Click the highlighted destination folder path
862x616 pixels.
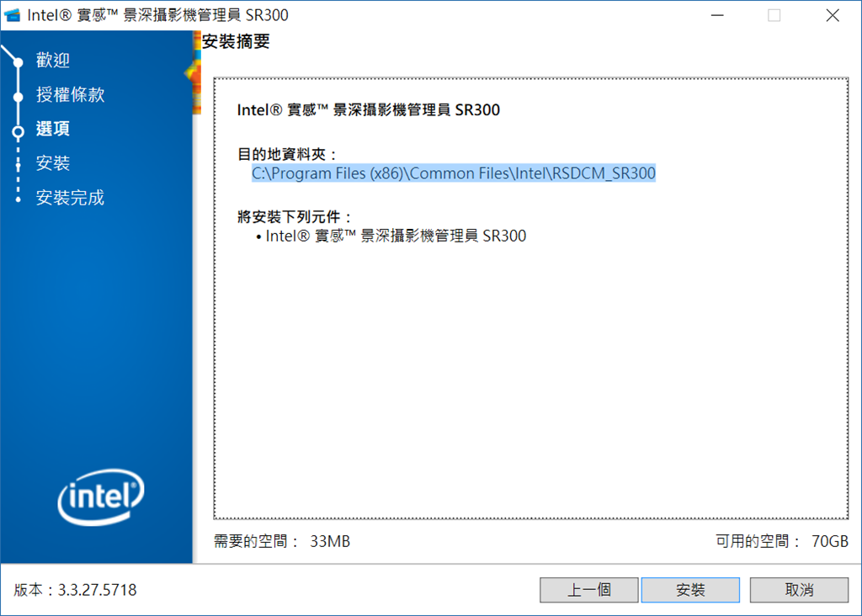coord(454,173)
